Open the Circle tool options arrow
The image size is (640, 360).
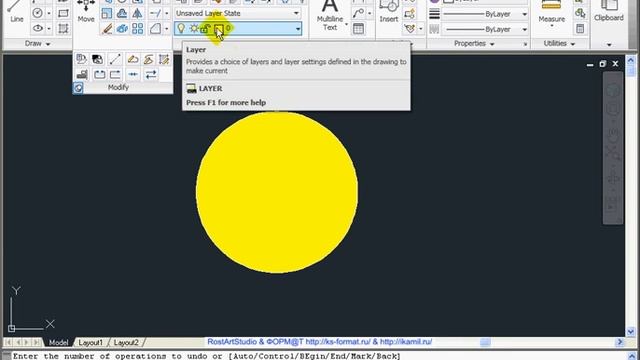pyautogui.click(x=49, y=13)
